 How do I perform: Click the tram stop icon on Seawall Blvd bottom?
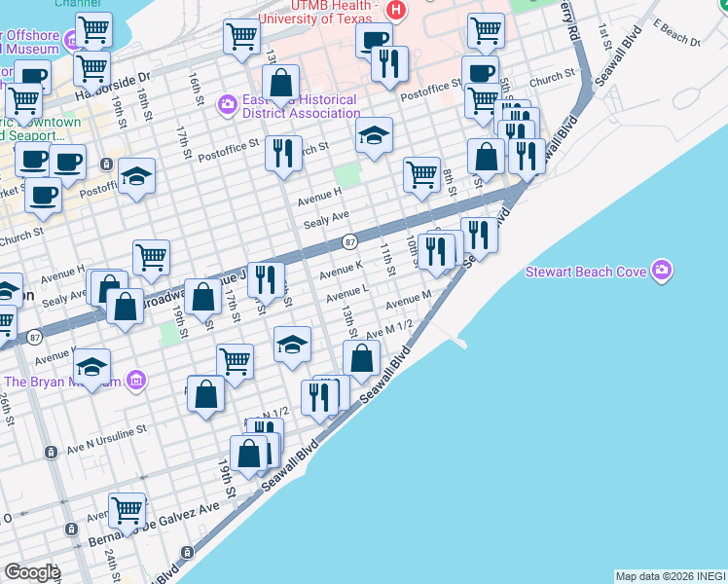pos(187,552)
